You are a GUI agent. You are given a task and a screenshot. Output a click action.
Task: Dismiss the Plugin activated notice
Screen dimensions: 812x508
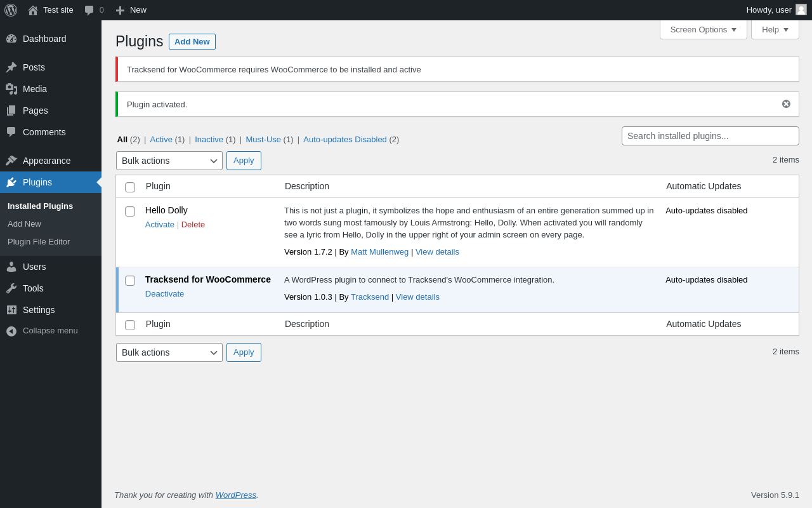(786, 104)
